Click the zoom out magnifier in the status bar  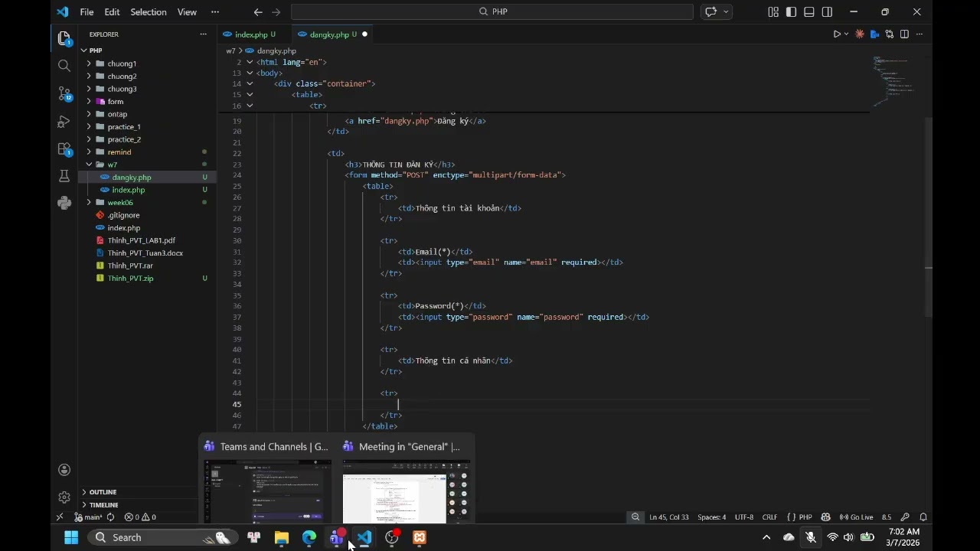click(635, 517)
